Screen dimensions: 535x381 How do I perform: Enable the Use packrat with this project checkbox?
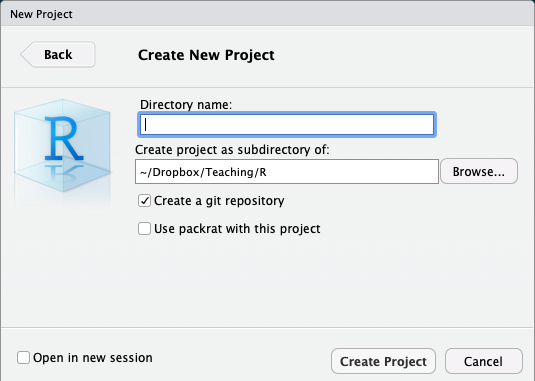(x=144, y=229)
